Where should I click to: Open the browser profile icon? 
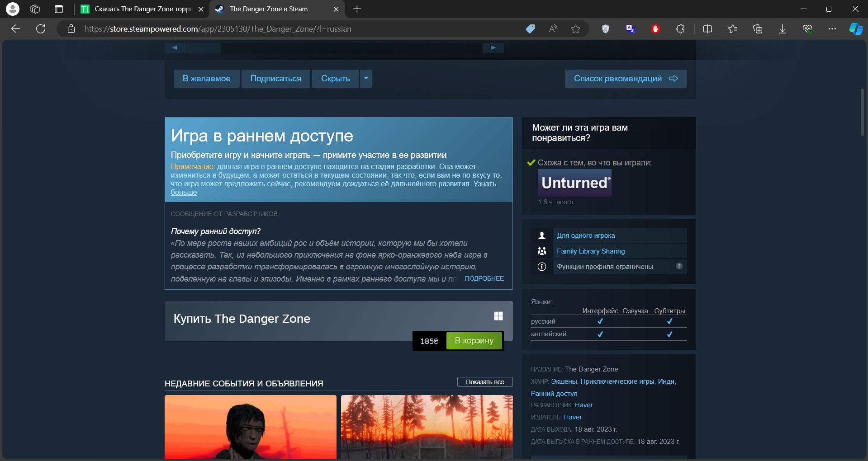coord(13,9)
